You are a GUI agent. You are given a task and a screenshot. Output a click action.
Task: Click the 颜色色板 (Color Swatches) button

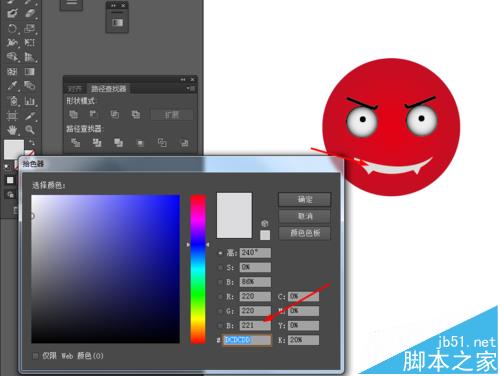(x=305, y=233)
